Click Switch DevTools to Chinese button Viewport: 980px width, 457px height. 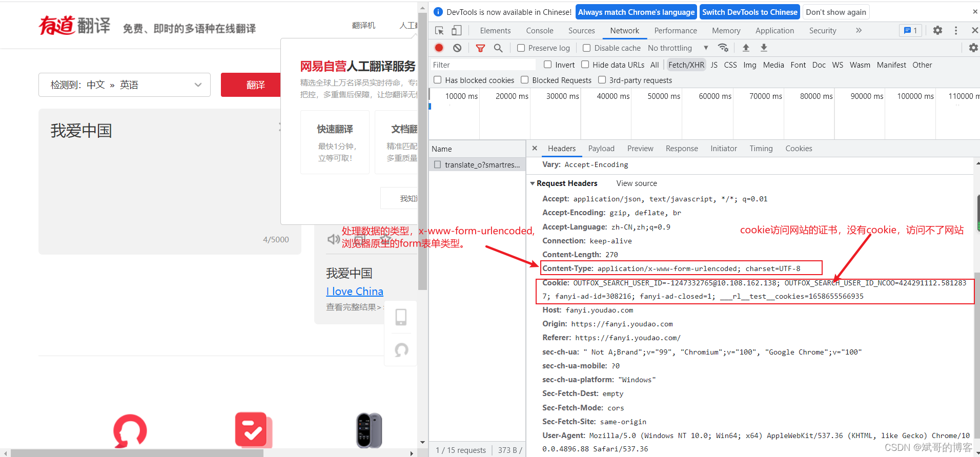[750, 12]
